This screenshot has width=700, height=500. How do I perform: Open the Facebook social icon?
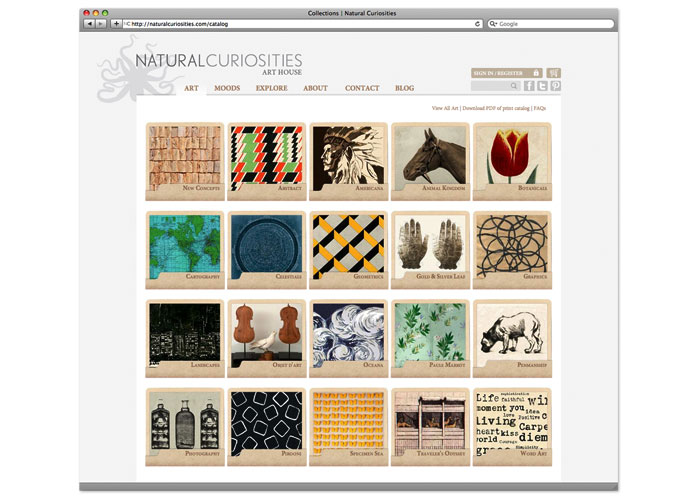(x=529, y=86)
